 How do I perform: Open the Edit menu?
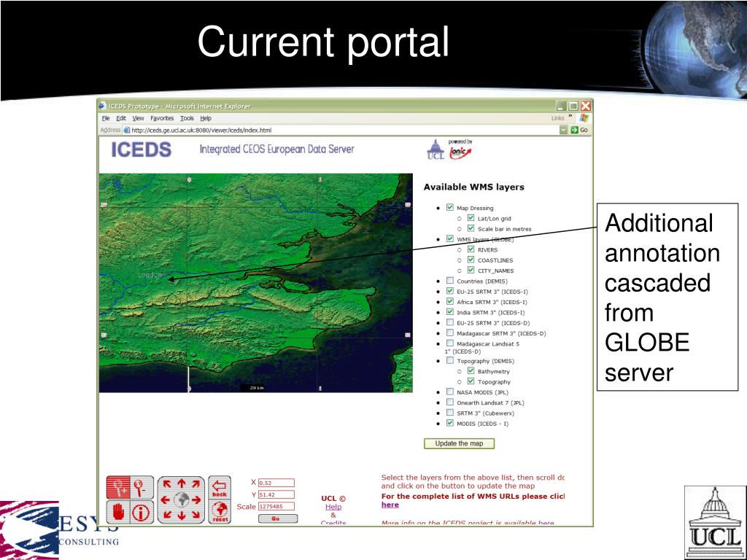pos(121,118)
